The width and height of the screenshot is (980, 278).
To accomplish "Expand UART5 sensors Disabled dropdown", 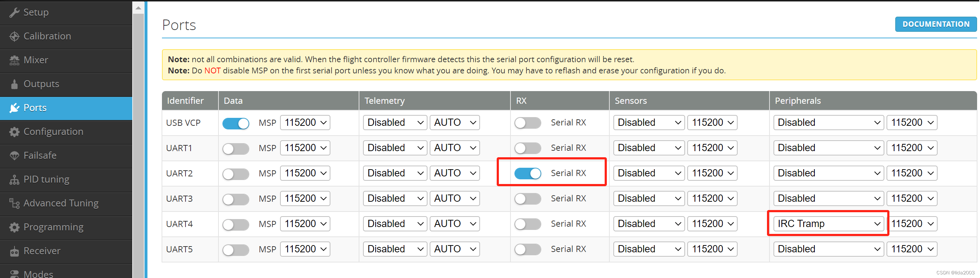I will (x=649, y=249).
